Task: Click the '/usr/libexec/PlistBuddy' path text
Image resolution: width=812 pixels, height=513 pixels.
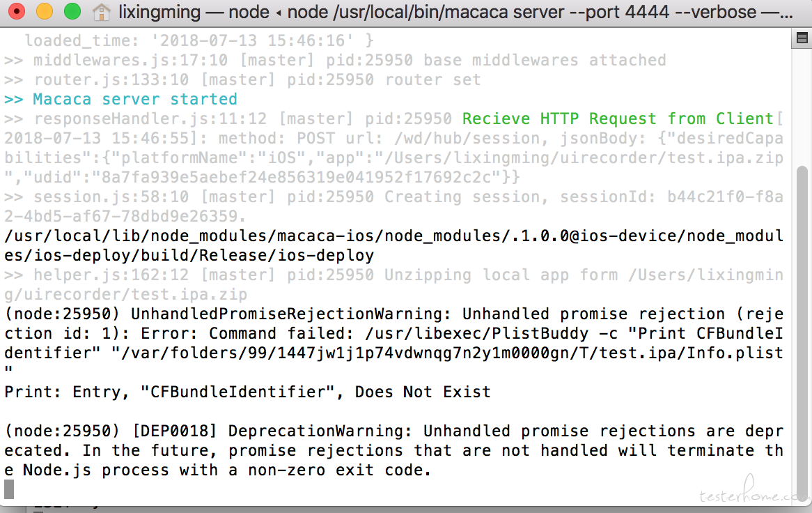Action: click(x=476, y=333)
